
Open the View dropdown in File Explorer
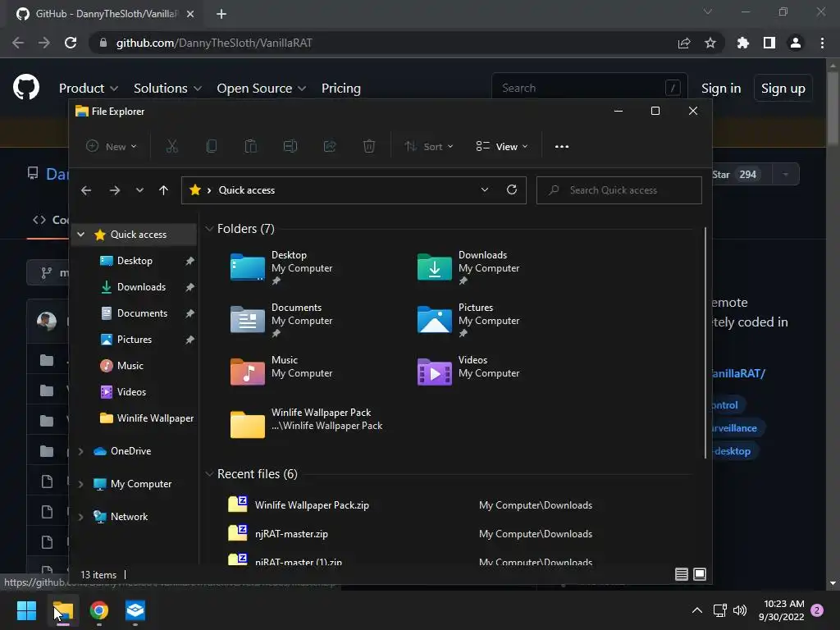tap(502, 146)
